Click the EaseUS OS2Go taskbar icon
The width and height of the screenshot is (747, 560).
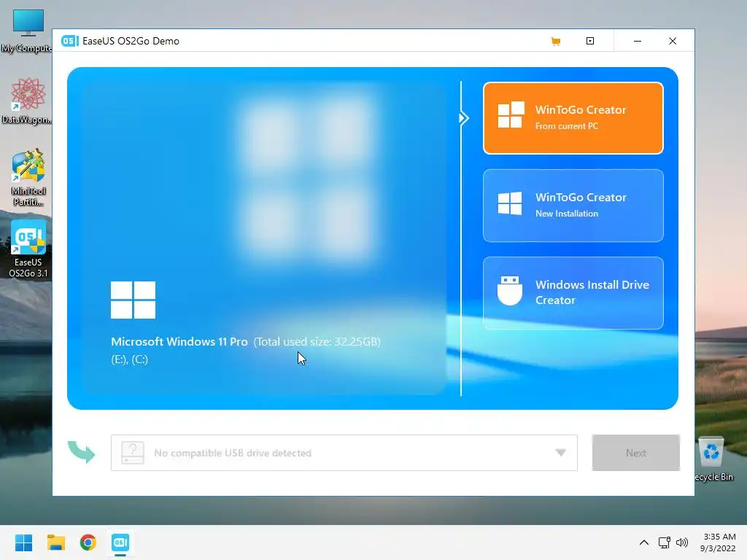(120, 542)
